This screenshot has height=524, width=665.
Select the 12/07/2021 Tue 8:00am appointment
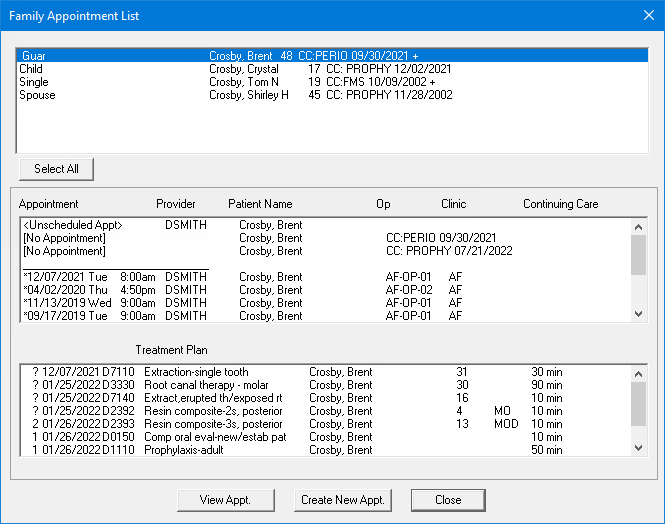325,277
